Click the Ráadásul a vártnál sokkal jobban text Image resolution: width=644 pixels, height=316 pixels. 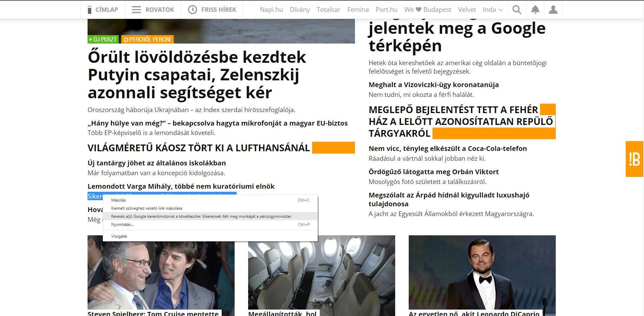427,158
